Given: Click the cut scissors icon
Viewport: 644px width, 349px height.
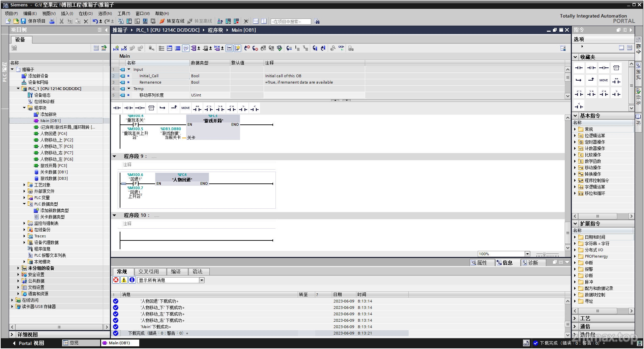Looking at the screenshot, I should point(61,21).
